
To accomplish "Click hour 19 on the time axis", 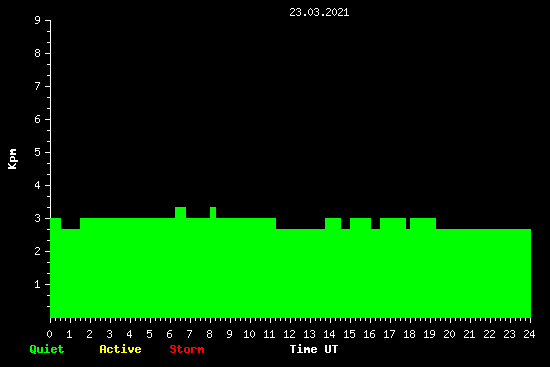I will pos(429,334).
